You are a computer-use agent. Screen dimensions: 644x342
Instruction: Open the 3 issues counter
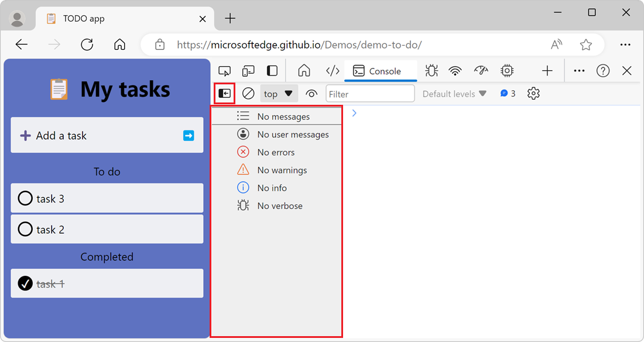point(505,93)
